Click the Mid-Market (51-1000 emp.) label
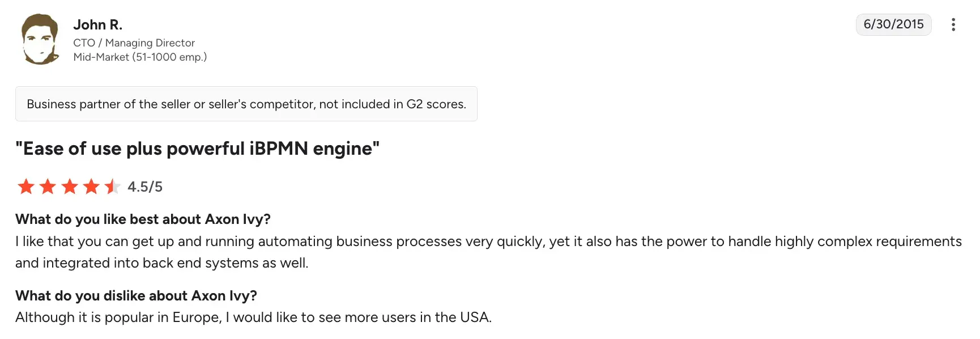Image resolution: width=980 pixels, height=339 pixels. (x=140, y=57)
